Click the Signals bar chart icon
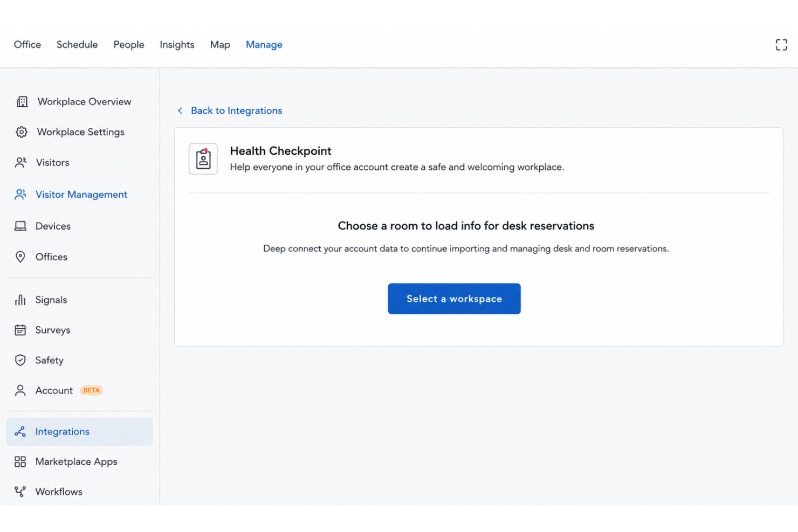Image resolution: width=798 pixels, height=532 pixels. click(x=20, y=300)
